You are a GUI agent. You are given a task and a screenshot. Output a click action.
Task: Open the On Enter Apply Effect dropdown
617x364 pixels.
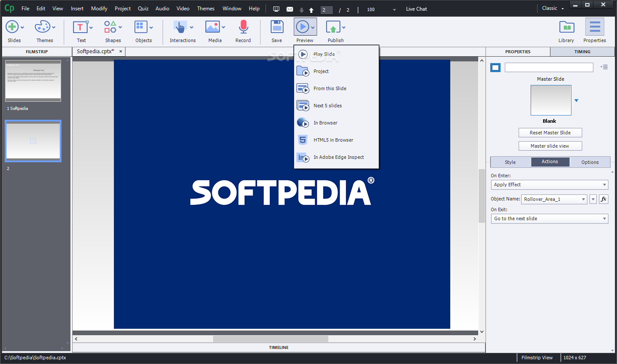pyautogui.click(x=550, y=185)
